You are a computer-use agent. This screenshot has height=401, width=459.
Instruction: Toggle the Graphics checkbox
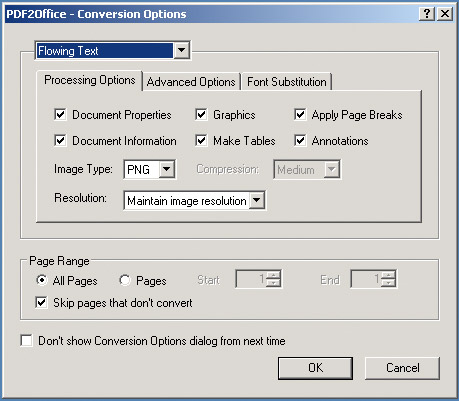pos(201,114)
